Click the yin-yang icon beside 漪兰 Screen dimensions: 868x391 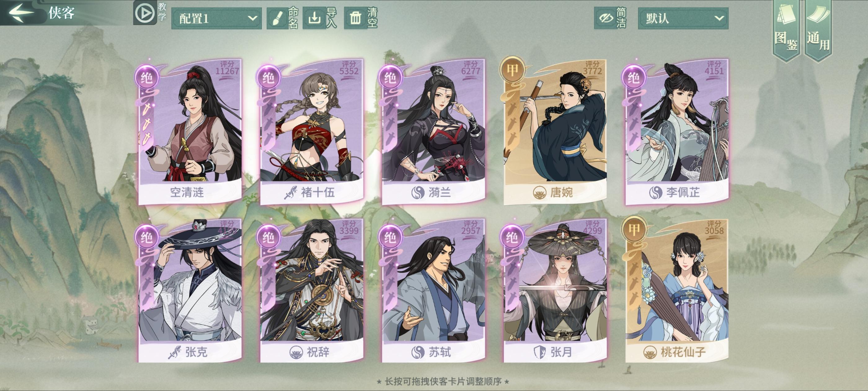click(418, 193)
